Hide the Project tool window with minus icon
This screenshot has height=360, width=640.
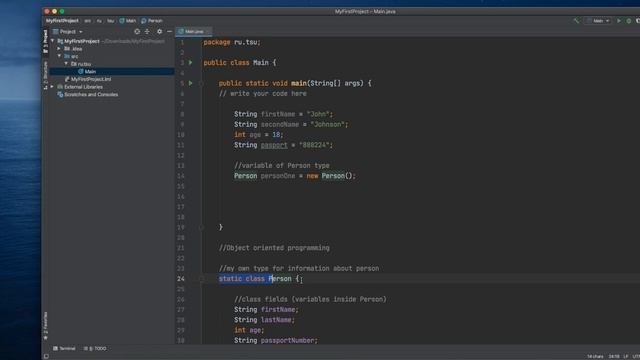pyautogui.click(x=169, y=31)
